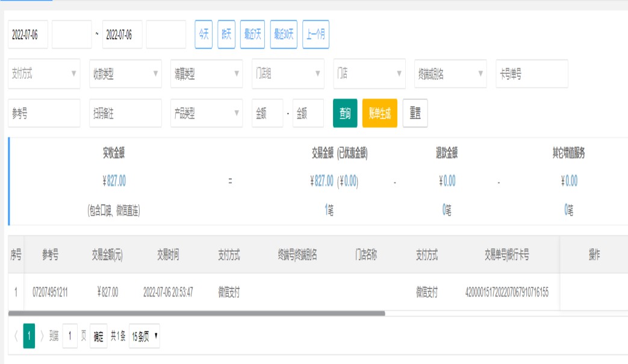This screenshot has height=364, width=628.
Task: Open the 清算类型 dropdown
Action: (x=207, y=74)
